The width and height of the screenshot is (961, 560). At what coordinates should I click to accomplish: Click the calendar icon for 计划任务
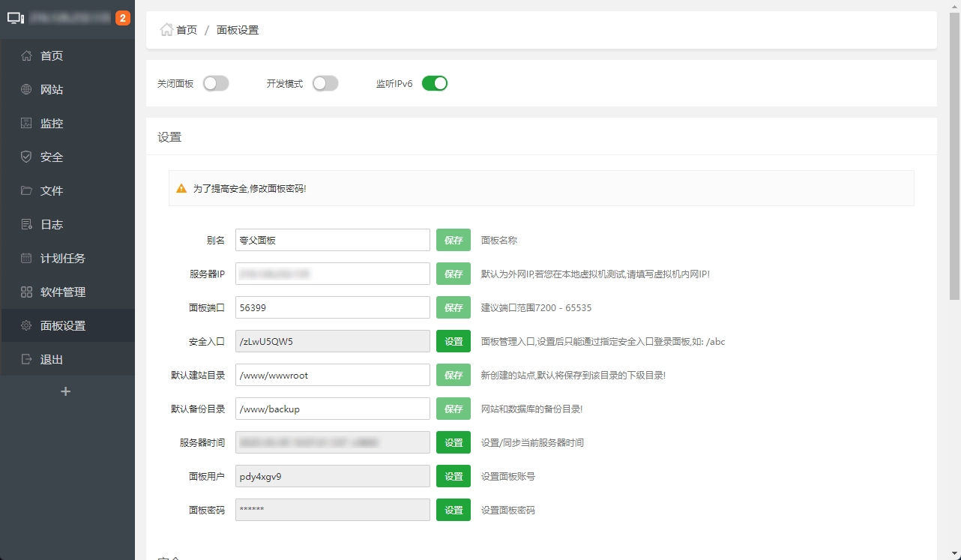click(x=26, y=258)
